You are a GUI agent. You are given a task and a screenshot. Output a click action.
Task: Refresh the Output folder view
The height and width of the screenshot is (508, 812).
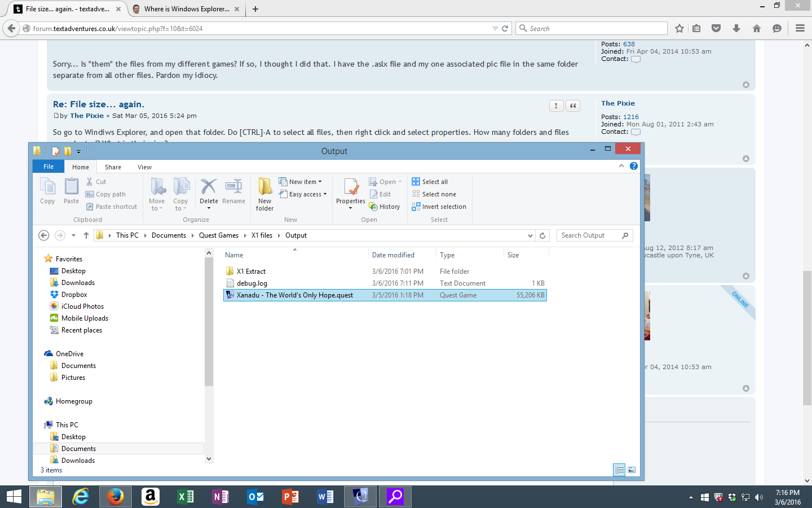542,235
